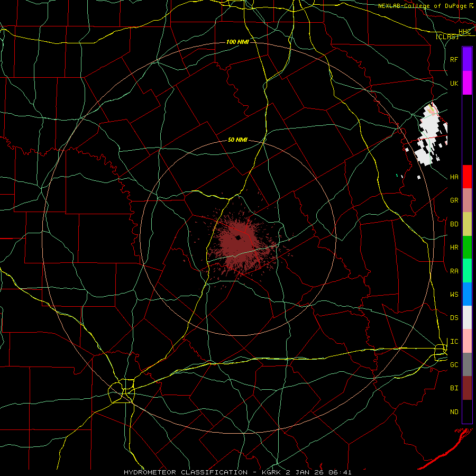Select the gray GC legend swatch
476x476 pixels.
467,364
